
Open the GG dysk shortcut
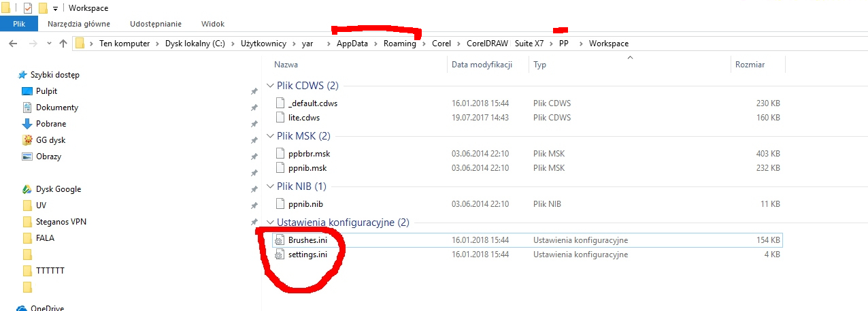point(27,140)
